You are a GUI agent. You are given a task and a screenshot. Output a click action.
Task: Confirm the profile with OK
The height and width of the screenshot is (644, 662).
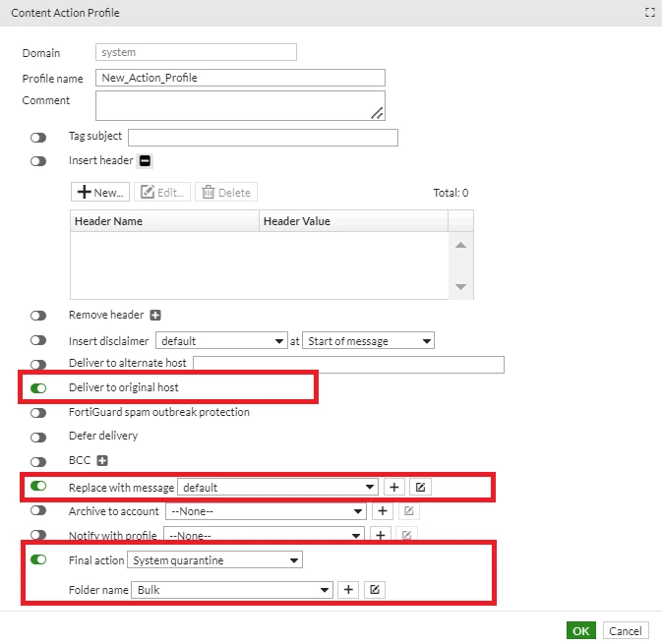point(581,630)
